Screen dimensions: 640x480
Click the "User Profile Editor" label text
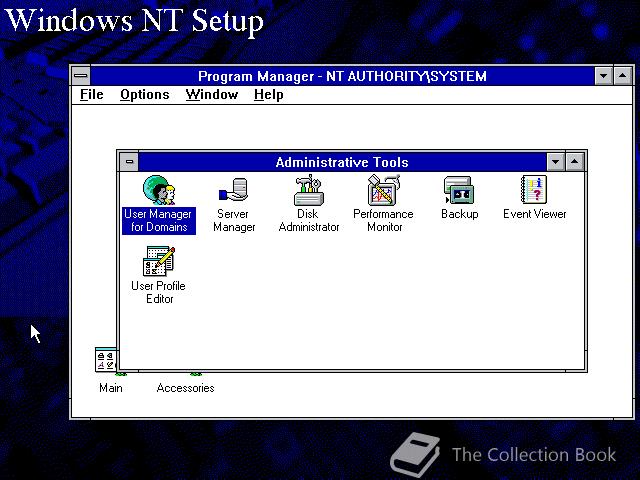click(159, 292)
